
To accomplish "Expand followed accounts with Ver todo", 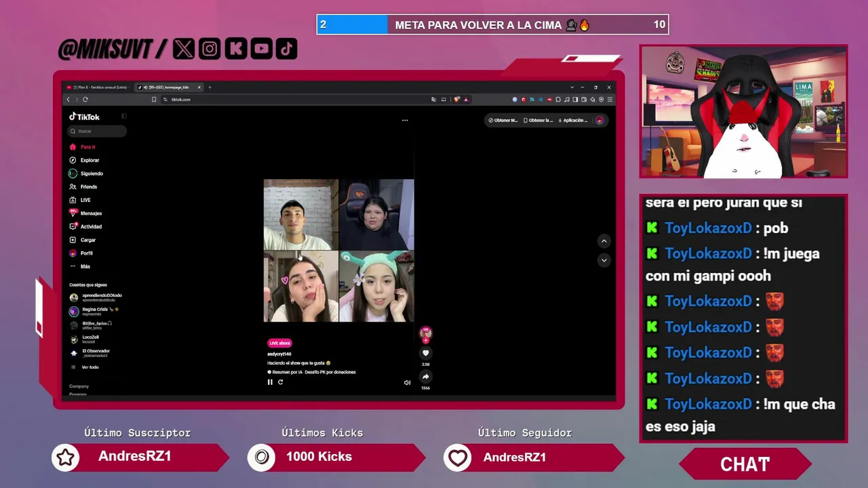I will pyautogui.click(x=85, y=367).
